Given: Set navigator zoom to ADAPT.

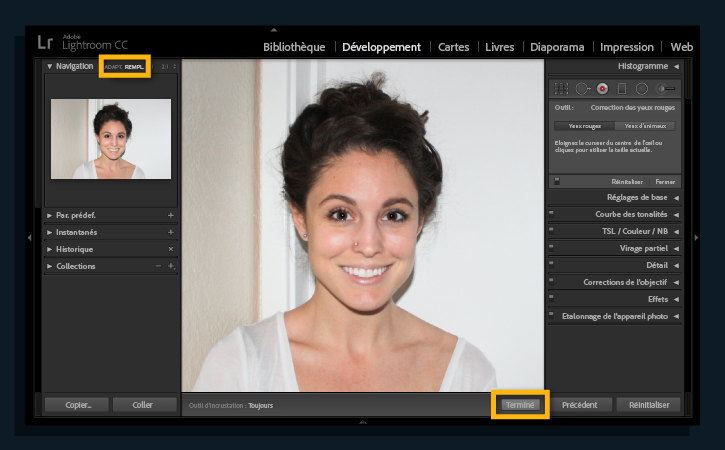Looking at the screenshot, I should 113,67.
